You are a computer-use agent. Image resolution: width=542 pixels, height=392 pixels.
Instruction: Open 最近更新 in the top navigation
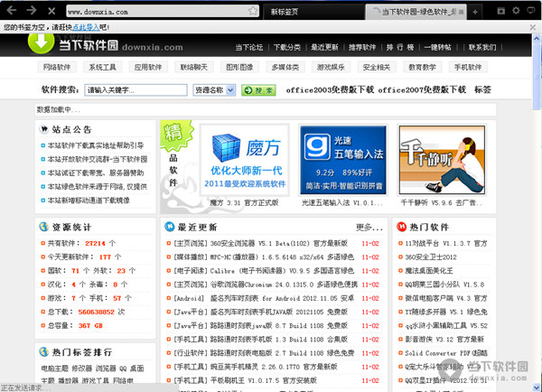[324, 47]
